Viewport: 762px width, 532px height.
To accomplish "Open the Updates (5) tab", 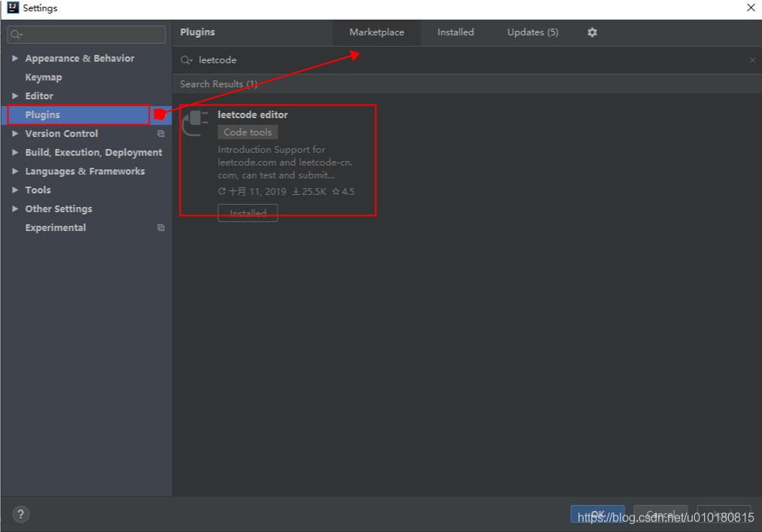I will 533,32.
